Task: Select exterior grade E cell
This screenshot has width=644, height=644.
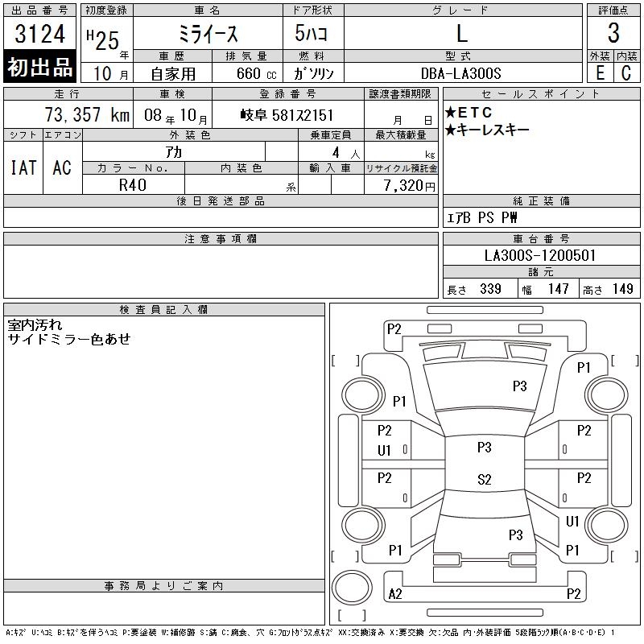Action: tap(600, 72)
